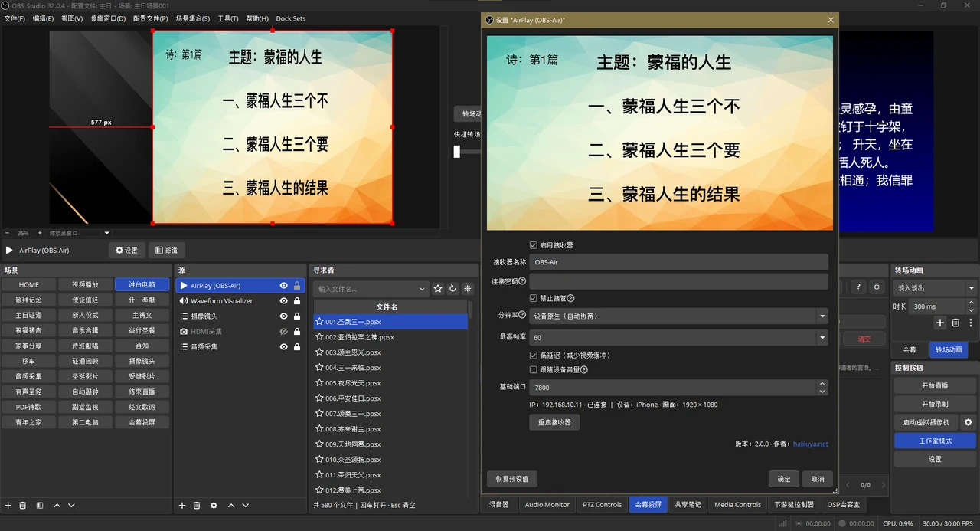Screen dimensions: 980x531
Task: Expand file name search dropdown arrow
Action: [x=423, y=289]
